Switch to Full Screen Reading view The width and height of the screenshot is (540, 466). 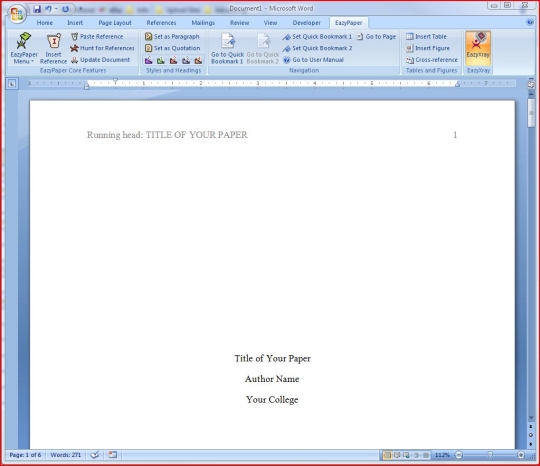(397, 455)
